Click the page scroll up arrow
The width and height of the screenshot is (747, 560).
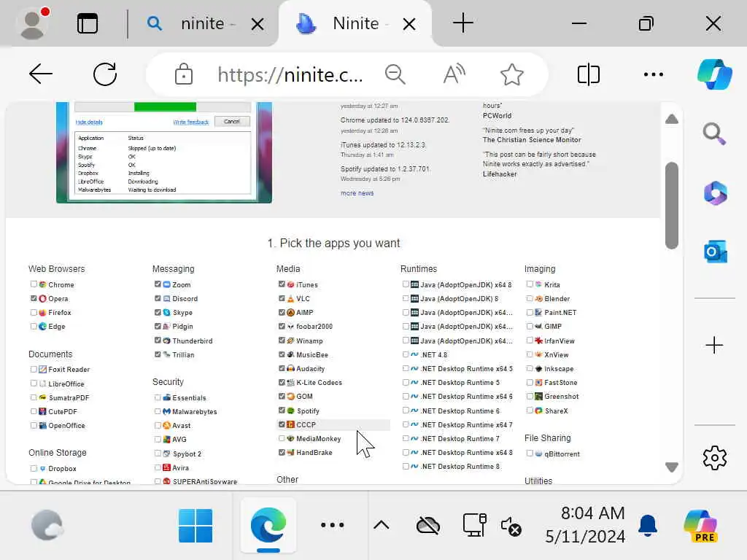[x=672, y=119]
